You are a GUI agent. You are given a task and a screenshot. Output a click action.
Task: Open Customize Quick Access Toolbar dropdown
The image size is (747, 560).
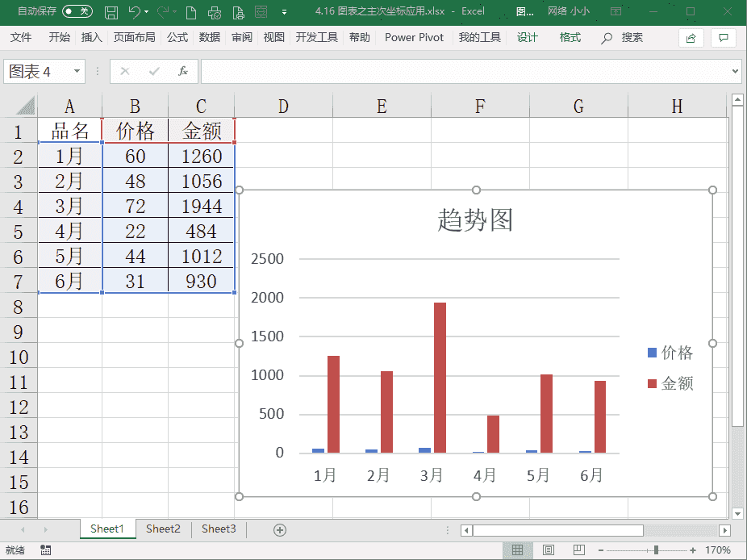[x=284, y=12]
